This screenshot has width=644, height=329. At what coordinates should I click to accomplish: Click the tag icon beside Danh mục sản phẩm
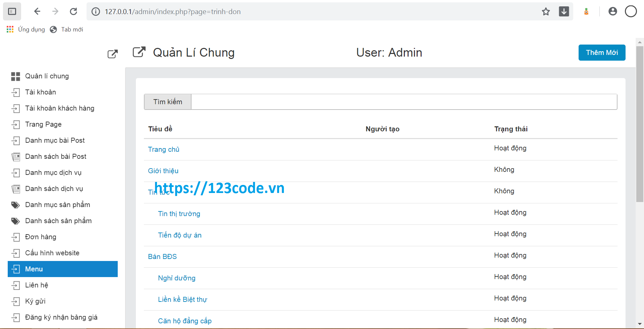click(15, 205)
